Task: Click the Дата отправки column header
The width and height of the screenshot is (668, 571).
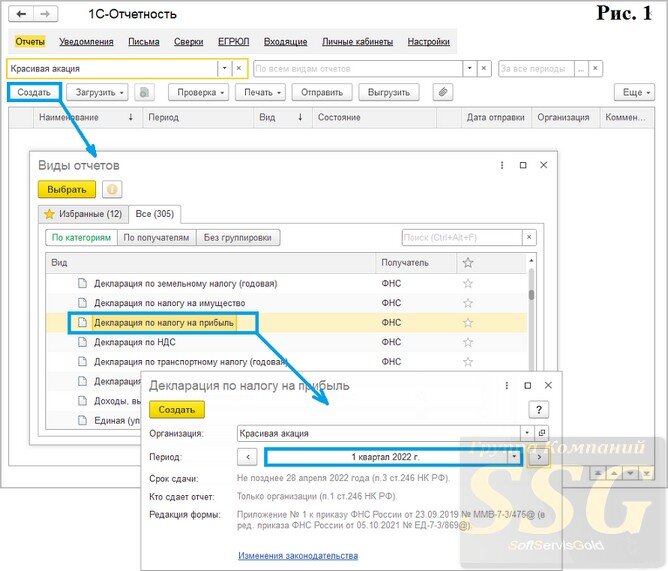Action: coord(495,117)
